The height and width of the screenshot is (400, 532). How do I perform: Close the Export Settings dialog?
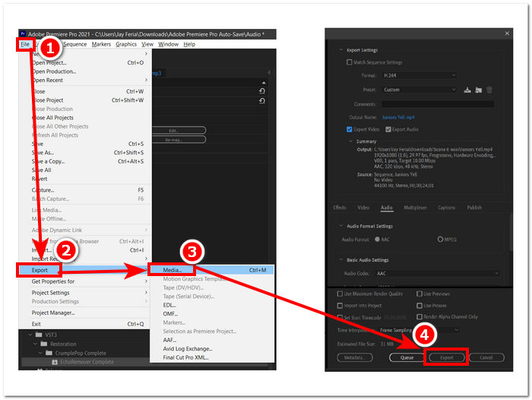click(x=507, y=33)
